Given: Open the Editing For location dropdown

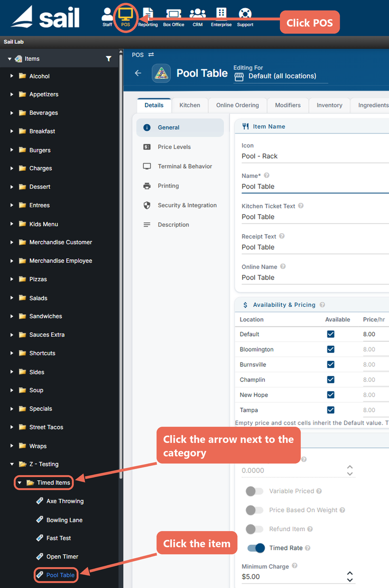Looking at the screenshot, I should point(281,76).
